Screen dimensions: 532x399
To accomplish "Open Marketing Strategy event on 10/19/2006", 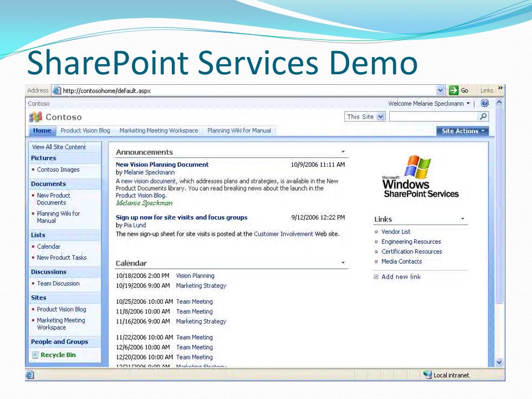I will (x=201, y=286).
